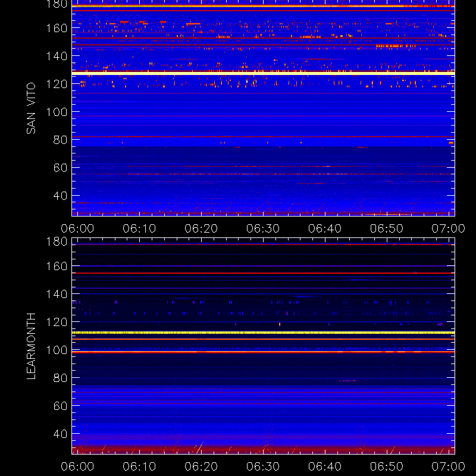Pick the 120 tick label on Learmonth plot
Viewport: 476px width, 476px height.
coord(57,322)
